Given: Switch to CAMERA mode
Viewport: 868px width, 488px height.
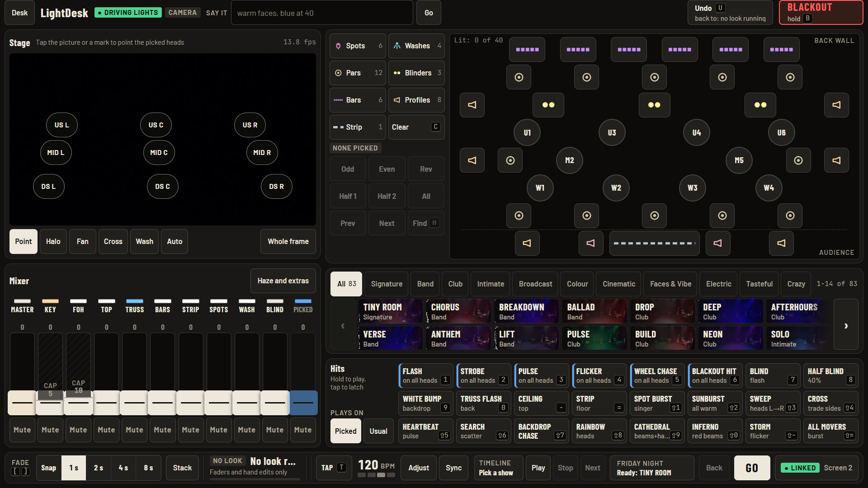Looking at the screenshot, I should (183, 13).
